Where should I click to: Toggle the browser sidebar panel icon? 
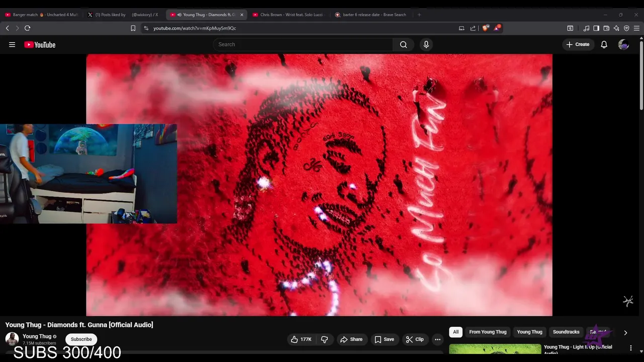coord(596,28)
